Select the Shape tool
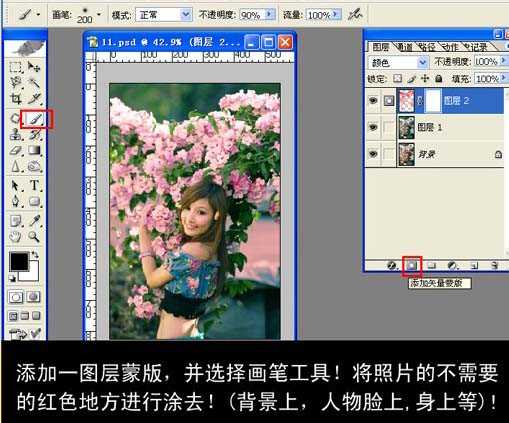 (x=34, y=201)
